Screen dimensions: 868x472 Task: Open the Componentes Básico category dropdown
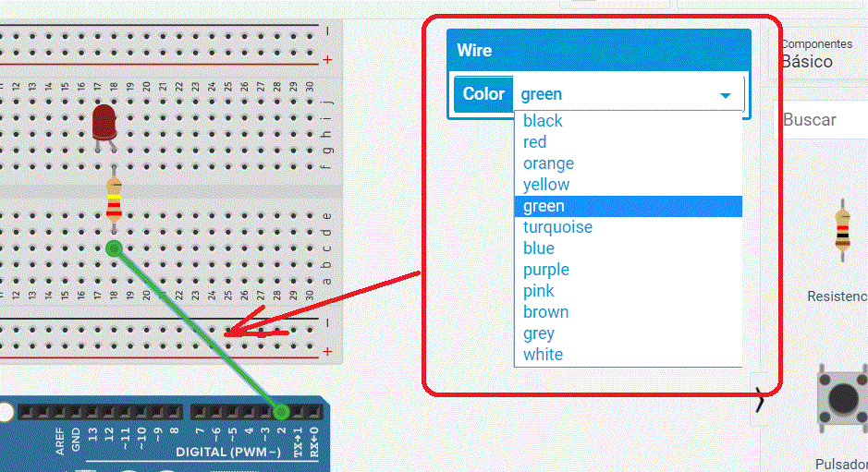coord(818,54)
